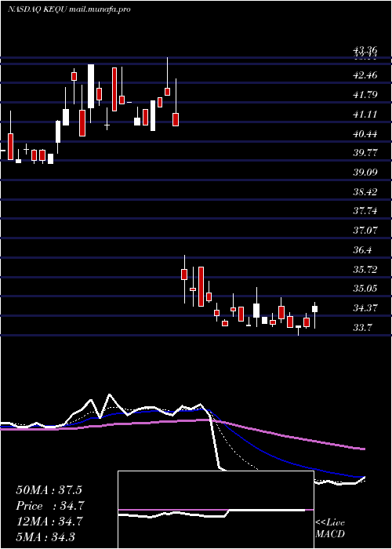Select the 40.44 price axis label
Screen dimensions: 392x549
click(x=365, y=133)
